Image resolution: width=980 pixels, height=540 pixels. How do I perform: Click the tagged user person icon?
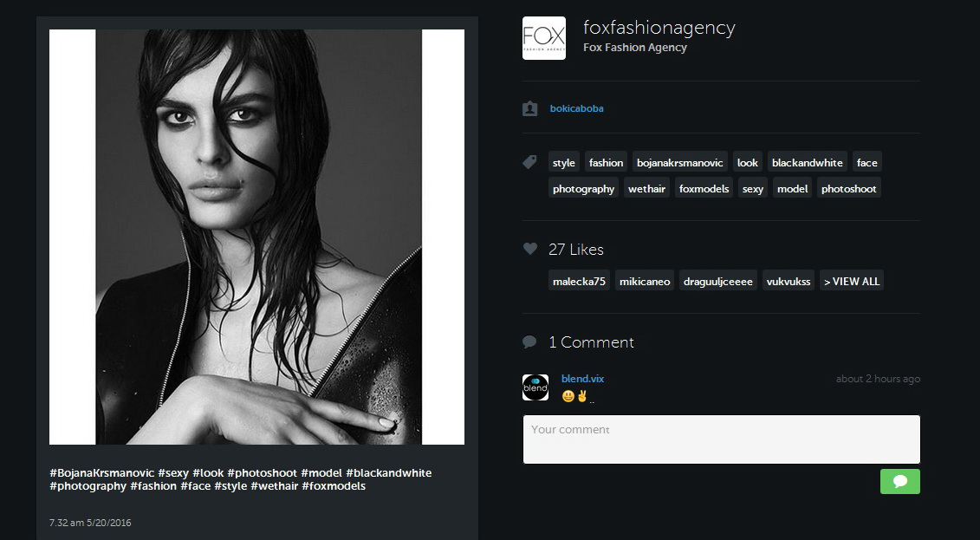point(530,108)
